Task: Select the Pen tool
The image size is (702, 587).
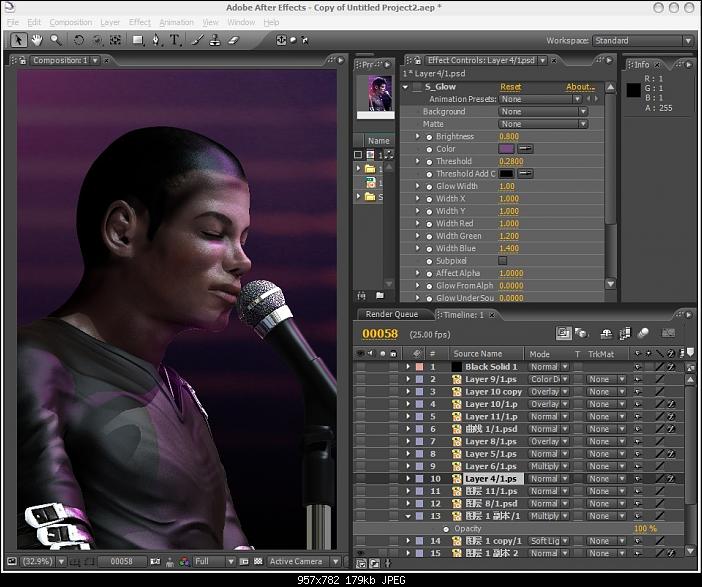Action: click(x=156, y=40)
